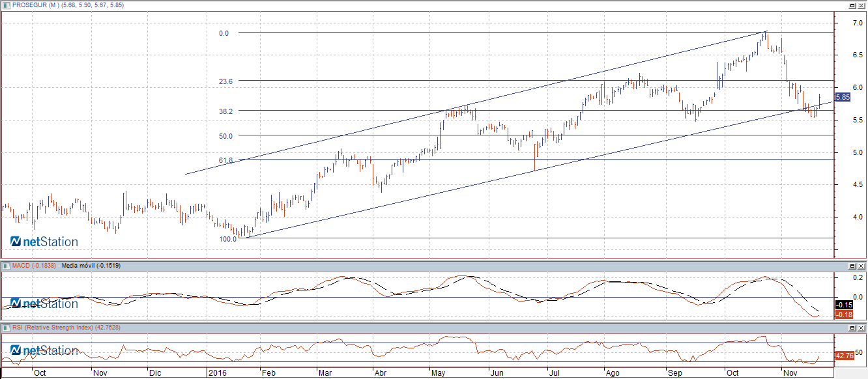Maximize the RSI indicator panel
868x379 pixels.
(852, 328)
